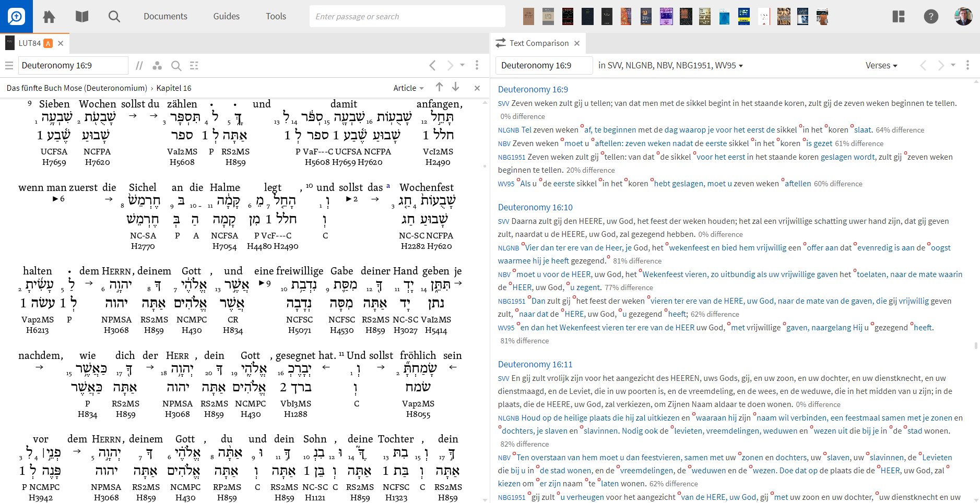Click the LUT84 Deuteronomy 16:9 reference box
This screenshot has width=980, height=503.
coord(73,66)
